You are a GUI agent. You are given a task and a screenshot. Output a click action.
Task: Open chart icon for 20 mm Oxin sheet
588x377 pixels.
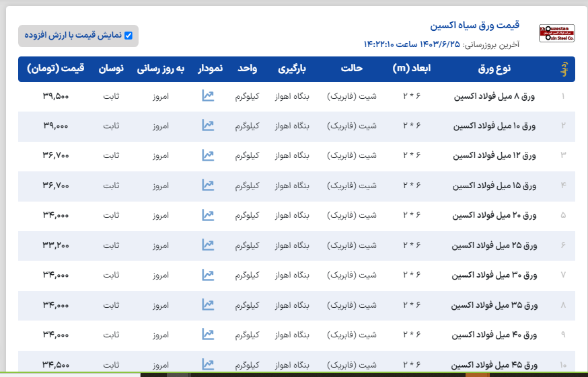click(x=208, y=216)
